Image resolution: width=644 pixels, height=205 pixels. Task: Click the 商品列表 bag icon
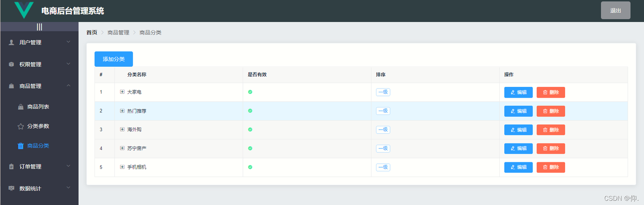21,107
